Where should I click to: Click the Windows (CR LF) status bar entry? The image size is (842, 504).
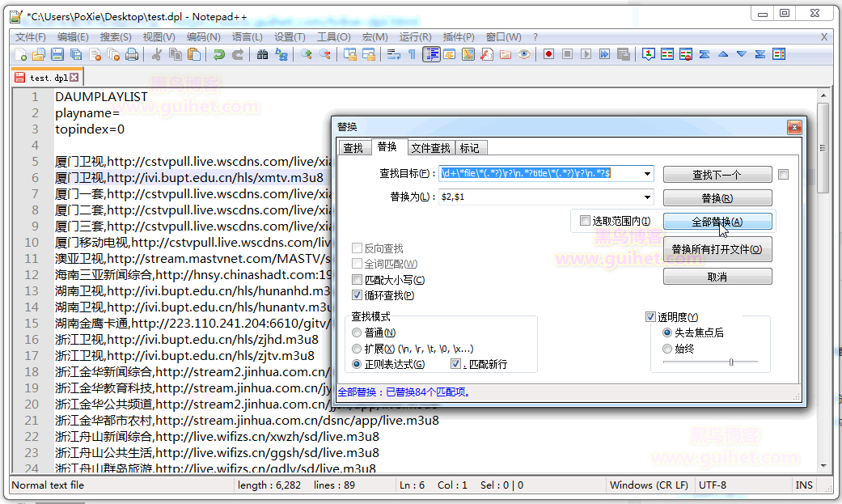pos(649,485)
